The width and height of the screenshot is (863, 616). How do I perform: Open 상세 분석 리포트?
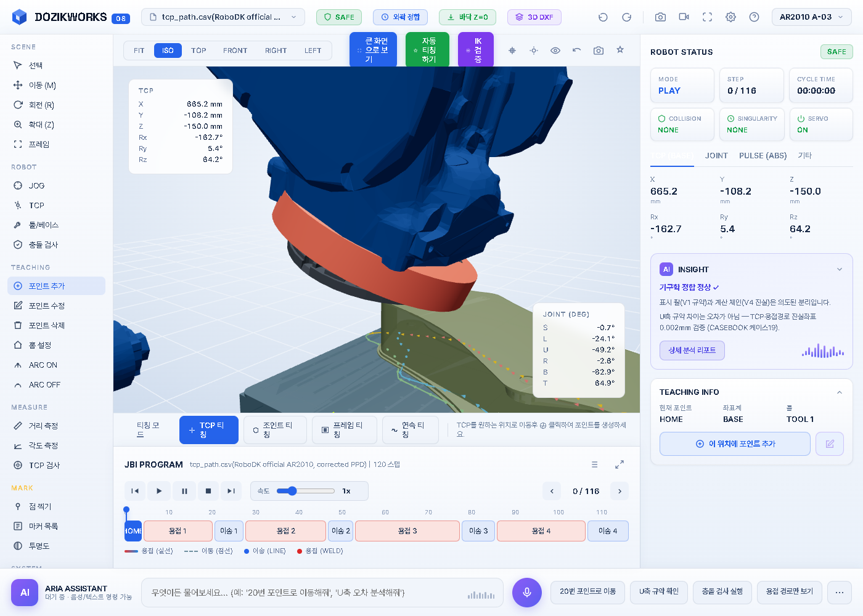[692, 351]
